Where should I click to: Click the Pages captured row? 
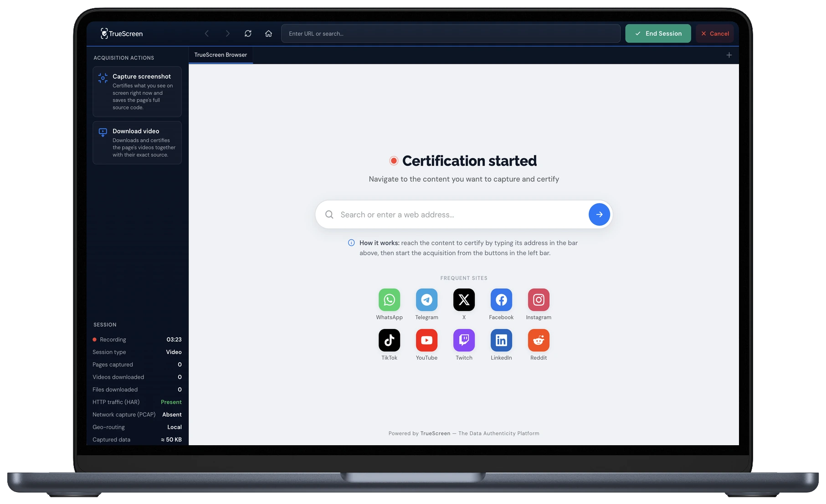pos(137,365)
